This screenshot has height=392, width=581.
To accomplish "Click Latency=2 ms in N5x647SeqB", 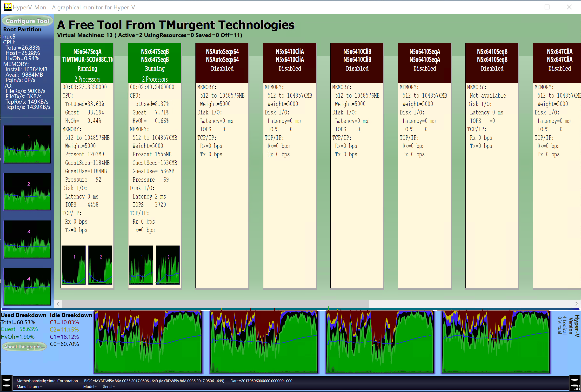I will (149, 197).
